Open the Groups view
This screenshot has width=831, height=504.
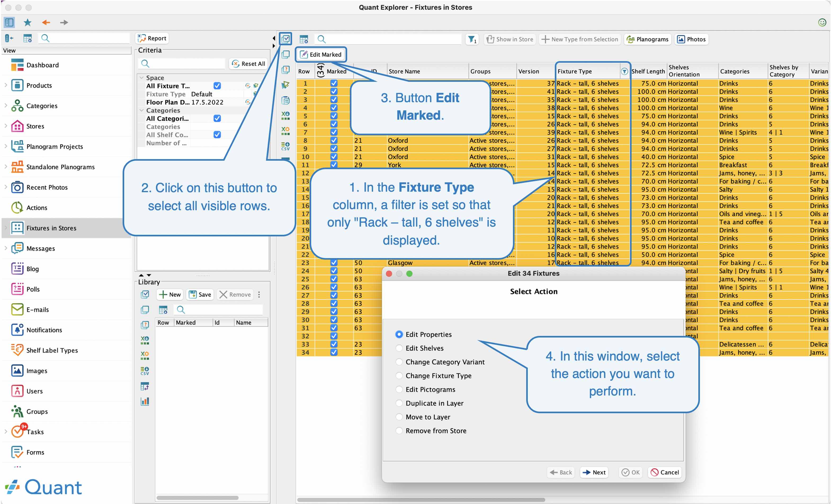[x=37, y=411]
